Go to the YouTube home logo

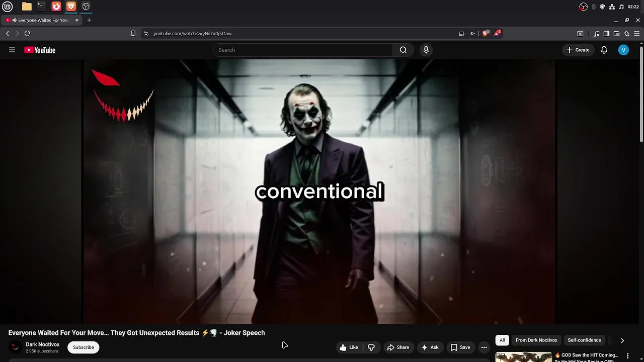[40, 50]
